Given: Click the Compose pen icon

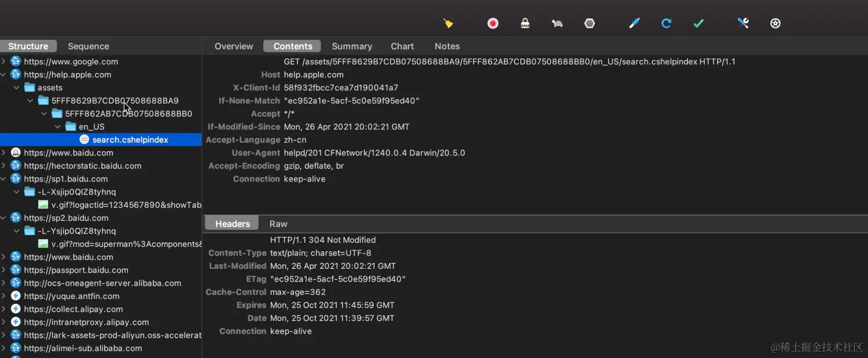Looking at the screenshot, I should point(634,23).
